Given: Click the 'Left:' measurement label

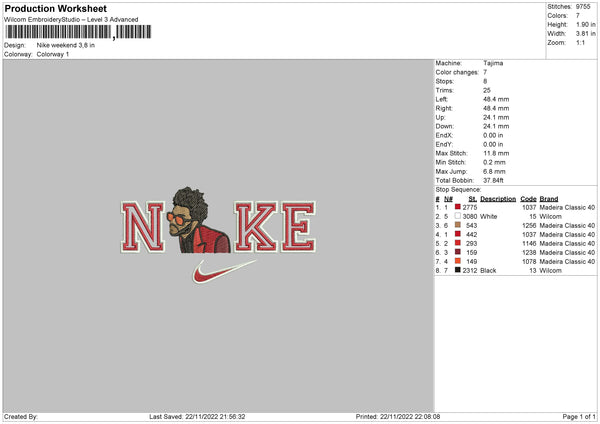Looking at the screenshot, I should (x=442, y=99).
